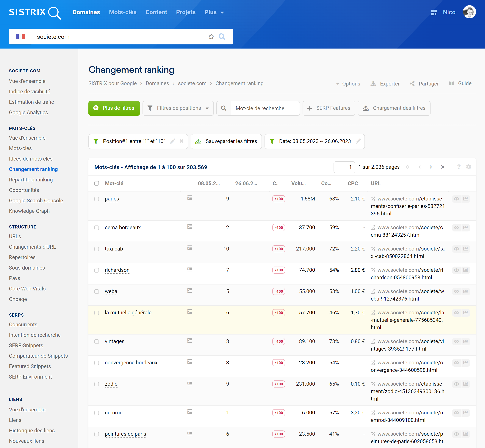The width and height of the screenshot is (485, 448).
Task: Show SERP for taxi cab list icon
Action: click(190, 248)
